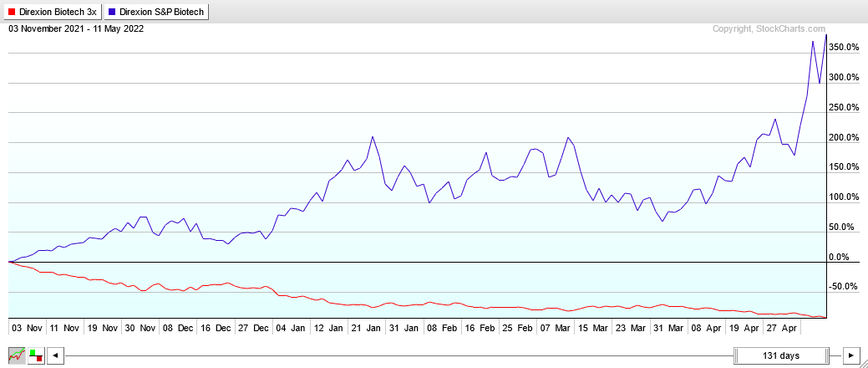
Task: Click the '27 Dec' date label
Action: pyautogui.click(x=253, y=328)
